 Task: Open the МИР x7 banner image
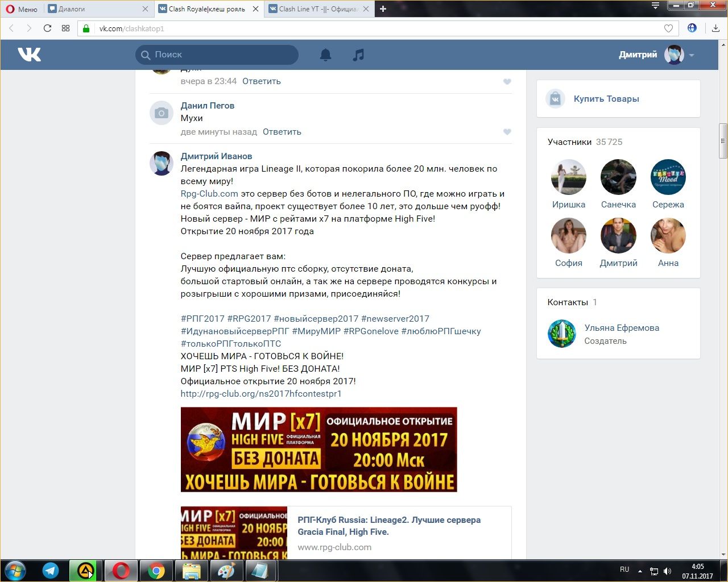coord(319,450)
